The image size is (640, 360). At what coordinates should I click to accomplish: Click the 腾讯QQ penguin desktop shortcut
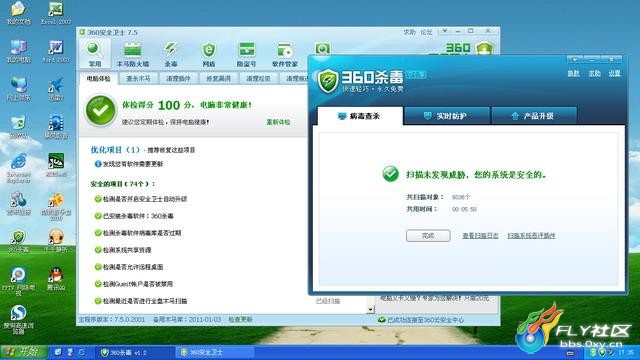point(56,279)
